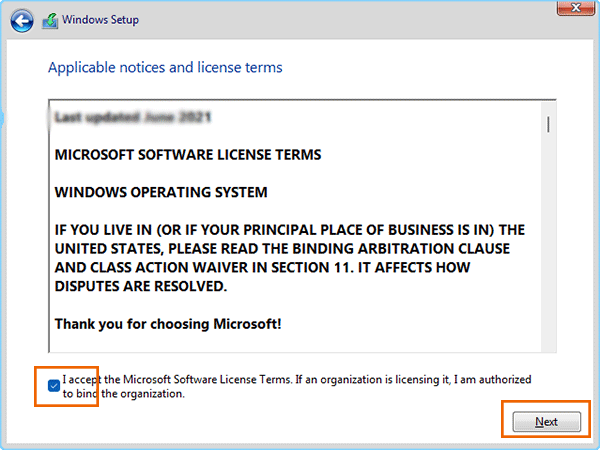Click the Windows Setup title icon

(x=50, y=21)
